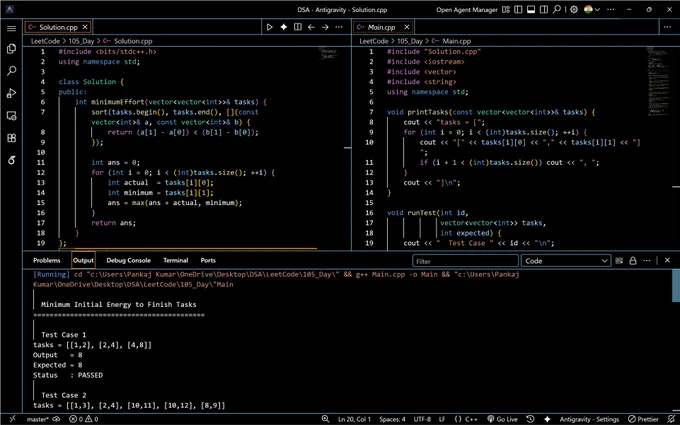
Task: Focus the output Filter input field
Action: [465, 261]
